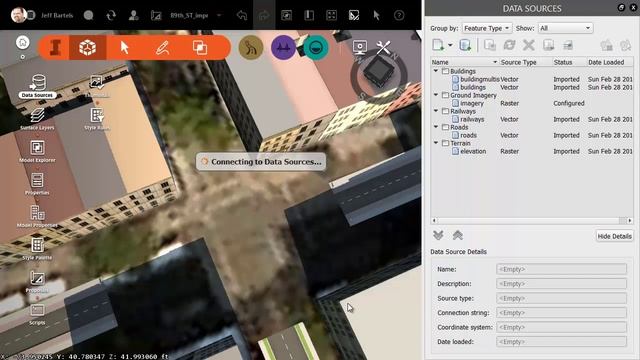Click the add file data source icon
Viewport: 640px width, 360px height.
coord(438,45)
